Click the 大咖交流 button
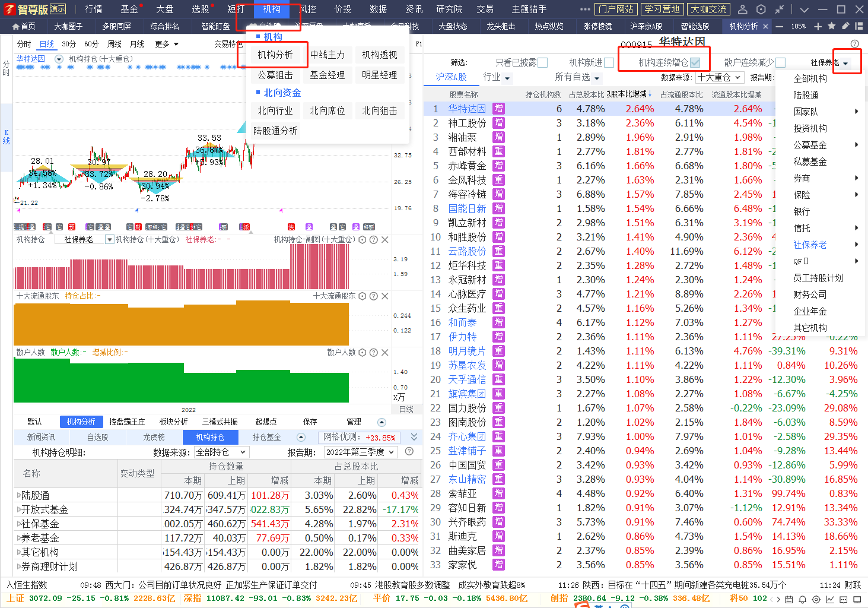 708,9
